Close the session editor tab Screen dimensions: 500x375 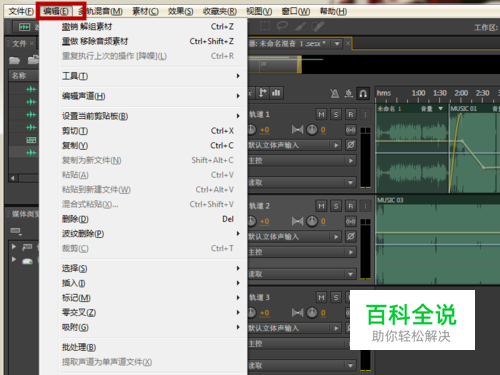(x=348, y=43)
